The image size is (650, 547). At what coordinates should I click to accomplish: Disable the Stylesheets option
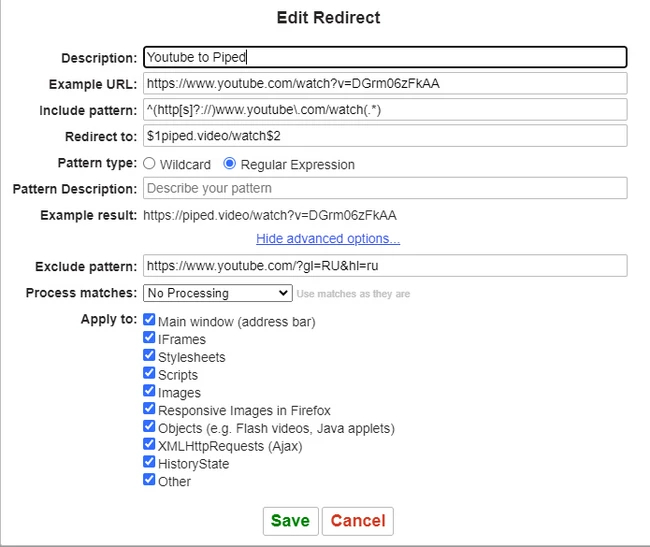tap(150, 357)
